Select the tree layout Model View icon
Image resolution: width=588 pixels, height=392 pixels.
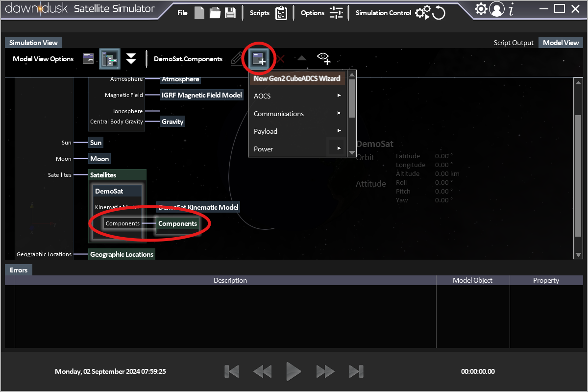click(110, 59)
